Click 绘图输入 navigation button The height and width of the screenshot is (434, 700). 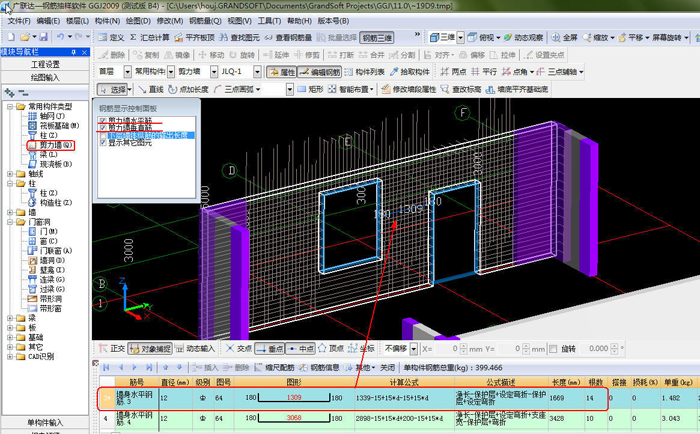(x=45, y=78)
